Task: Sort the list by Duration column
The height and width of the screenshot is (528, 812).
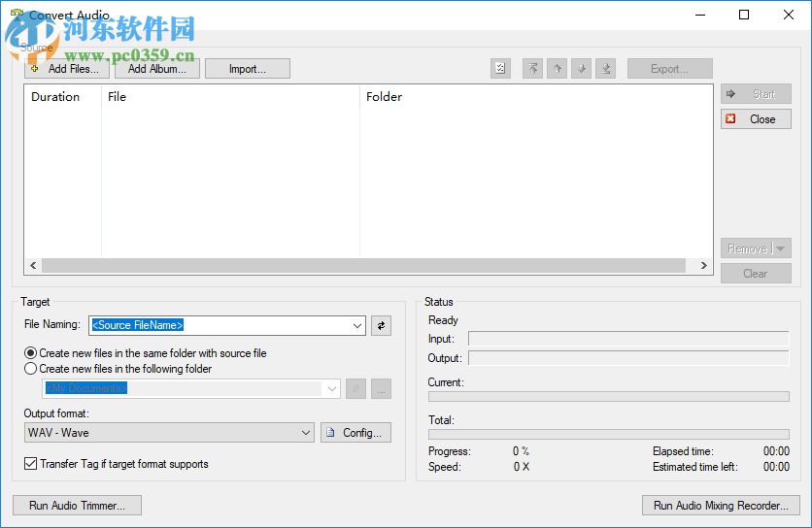Action: [63, 97]
